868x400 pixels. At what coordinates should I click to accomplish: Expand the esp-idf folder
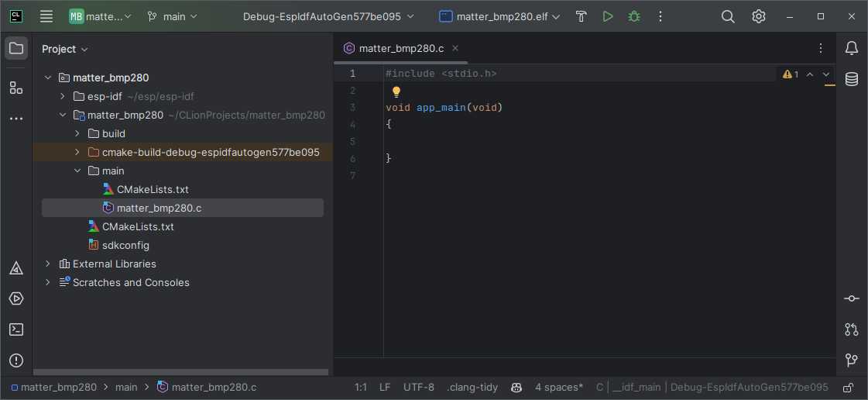[63, 96]
